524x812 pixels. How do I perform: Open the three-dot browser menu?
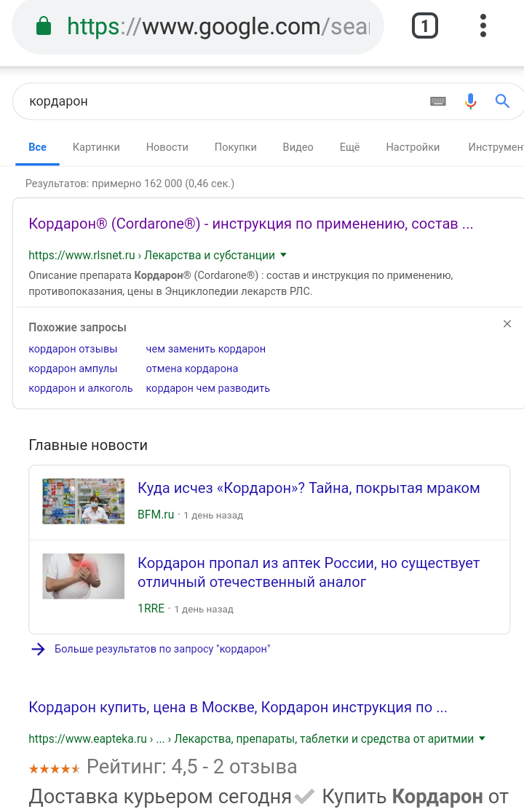[x=483, y=26]
